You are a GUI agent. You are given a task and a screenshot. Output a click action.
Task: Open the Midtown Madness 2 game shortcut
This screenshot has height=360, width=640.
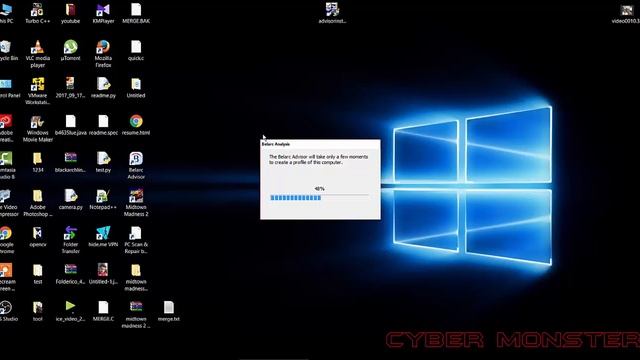(x=136, y=196)
